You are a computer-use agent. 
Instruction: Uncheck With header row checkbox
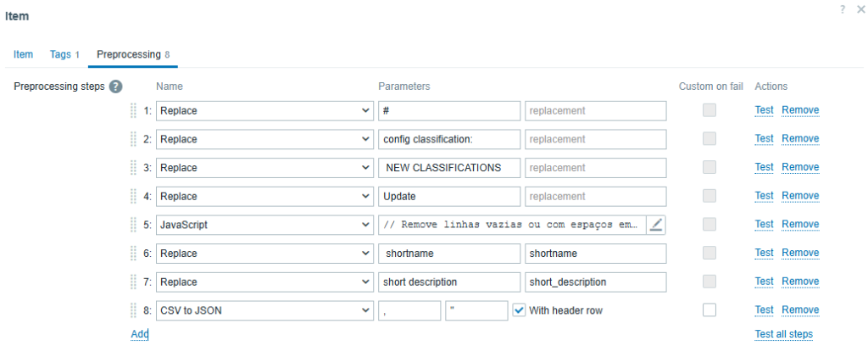point(519,310)
